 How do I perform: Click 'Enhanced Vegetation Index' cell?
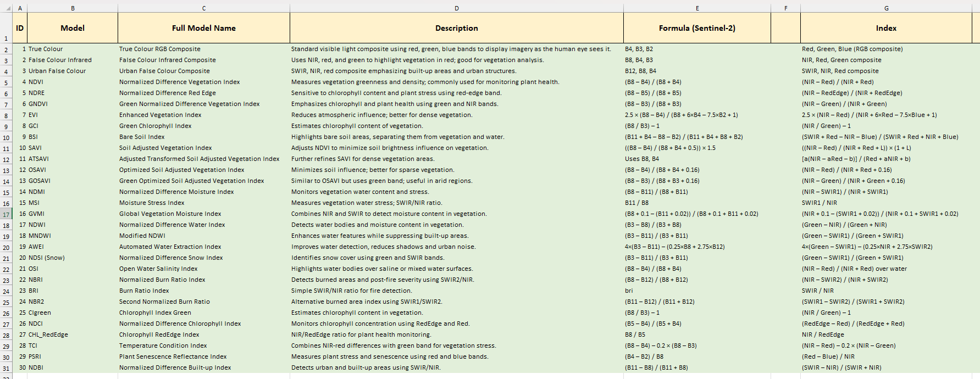point(204,115)
